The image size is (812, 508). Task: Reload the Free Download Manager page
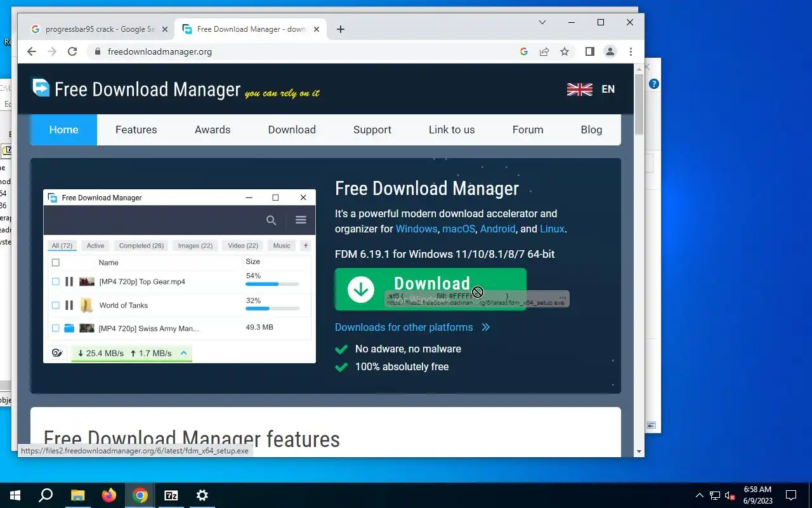pyautogui.click(x=72, y=51)
